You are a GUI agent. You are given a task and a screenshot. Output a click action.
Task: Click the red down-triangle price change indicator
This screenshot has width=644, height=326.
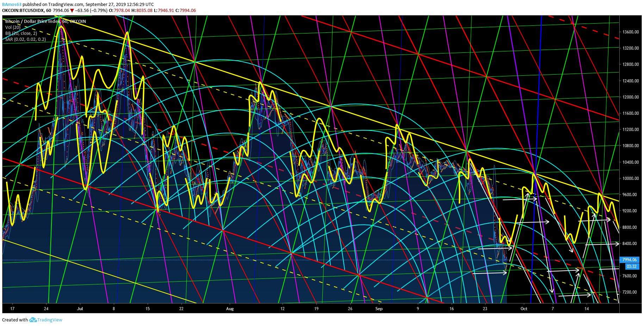tap(72, 11)
